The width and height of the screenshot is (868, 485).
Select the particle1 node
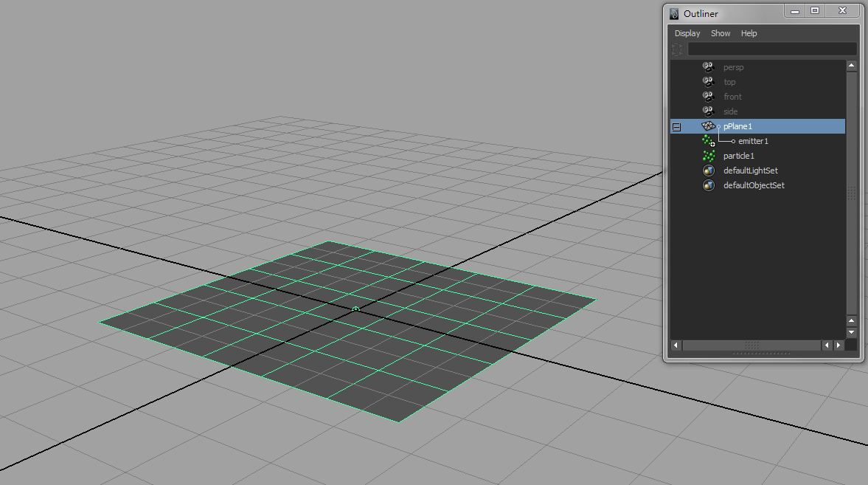(x=740, y=156)
